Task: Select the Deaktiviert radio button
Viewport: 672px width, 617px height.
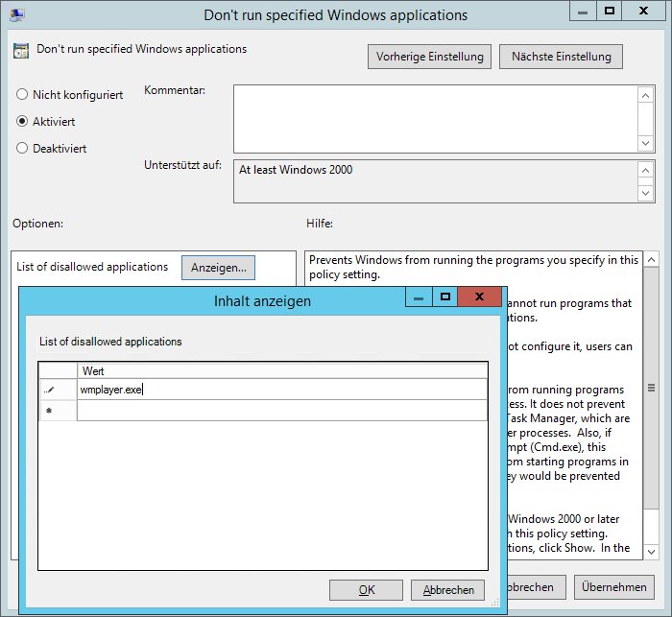Action: [x=22, y=149]
